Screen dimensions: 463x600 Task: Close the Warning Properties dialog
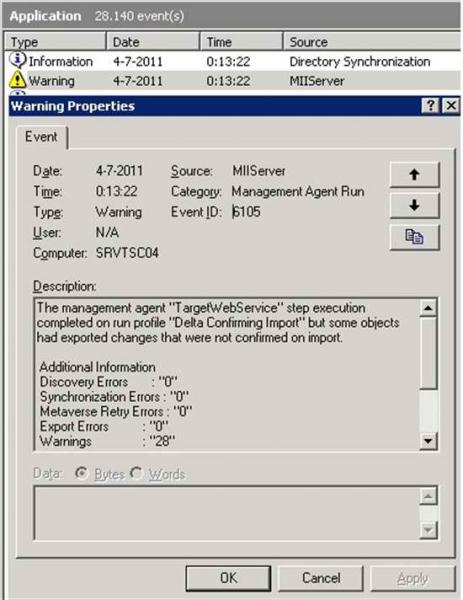[451, 105]
